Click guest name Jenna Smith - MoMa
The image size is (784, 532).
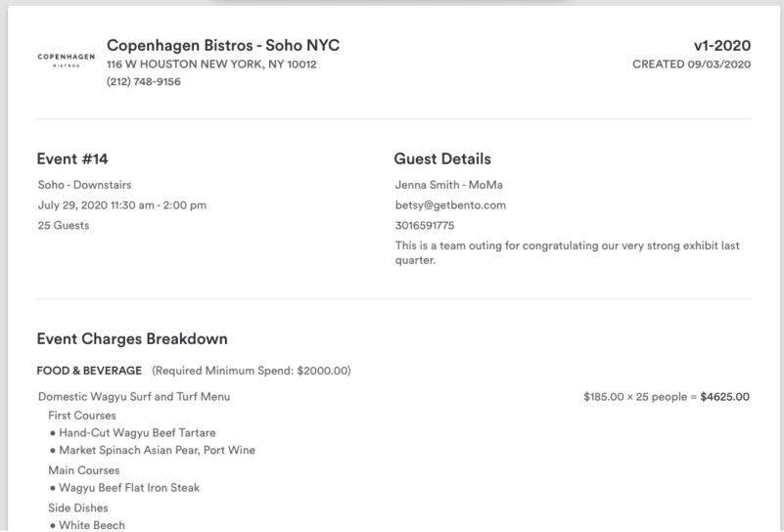point(449,185)
